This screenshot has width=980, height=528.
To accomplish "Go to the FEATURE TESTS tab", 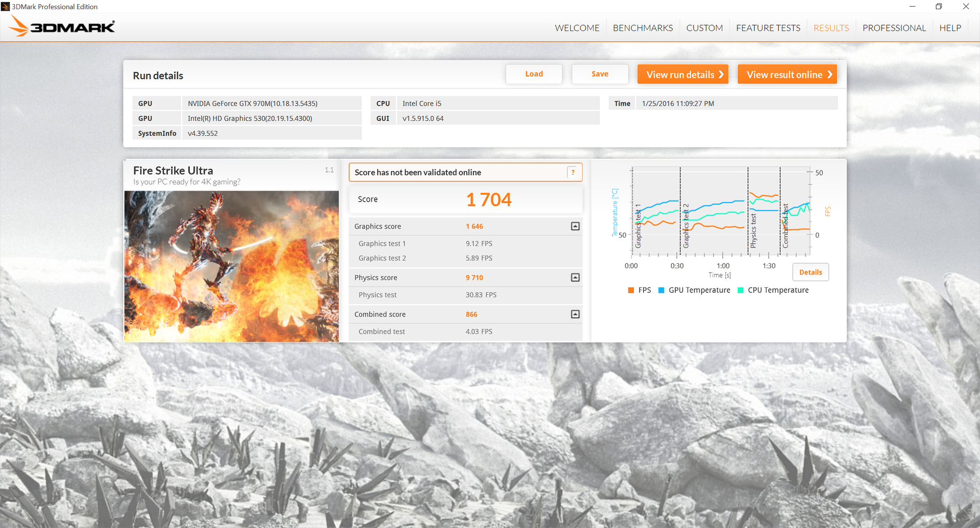I will tap(768, 28).
